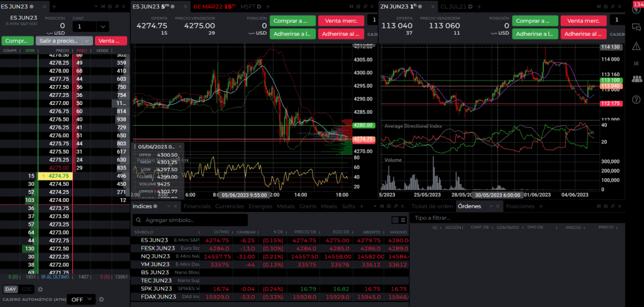Select DAY order duration

(11, 289)
